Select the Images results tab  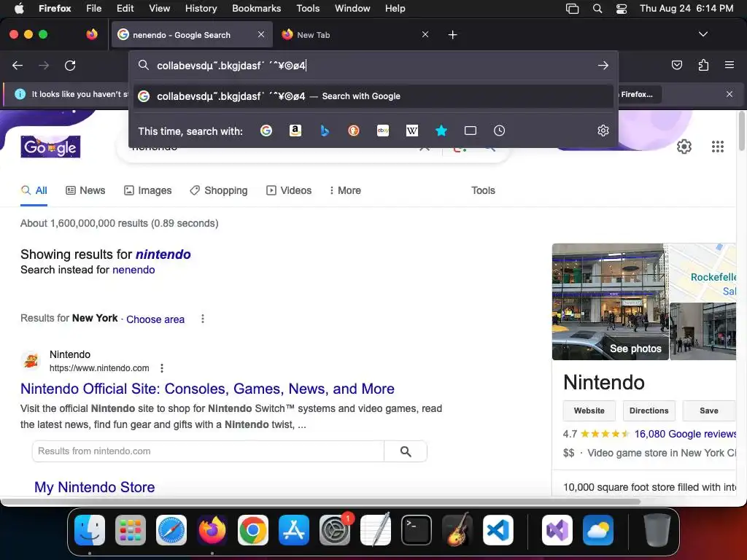tap(147, 190)
